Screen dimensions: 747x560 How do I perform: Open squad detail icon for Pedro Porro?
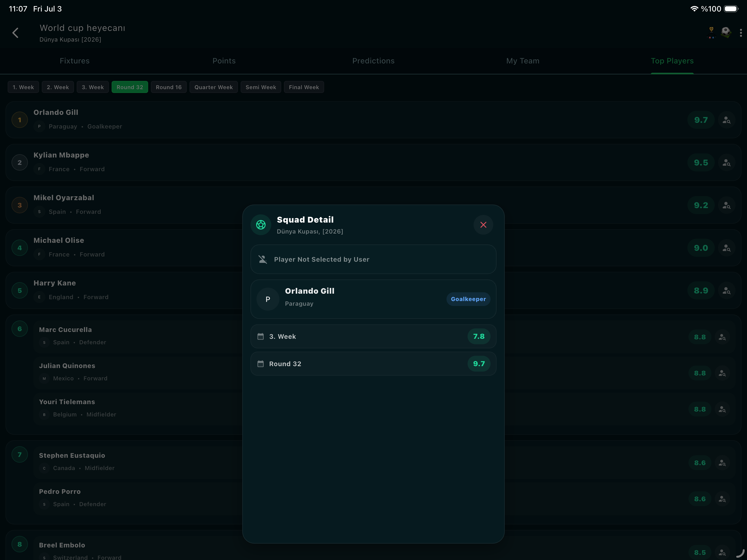(722, 499)
